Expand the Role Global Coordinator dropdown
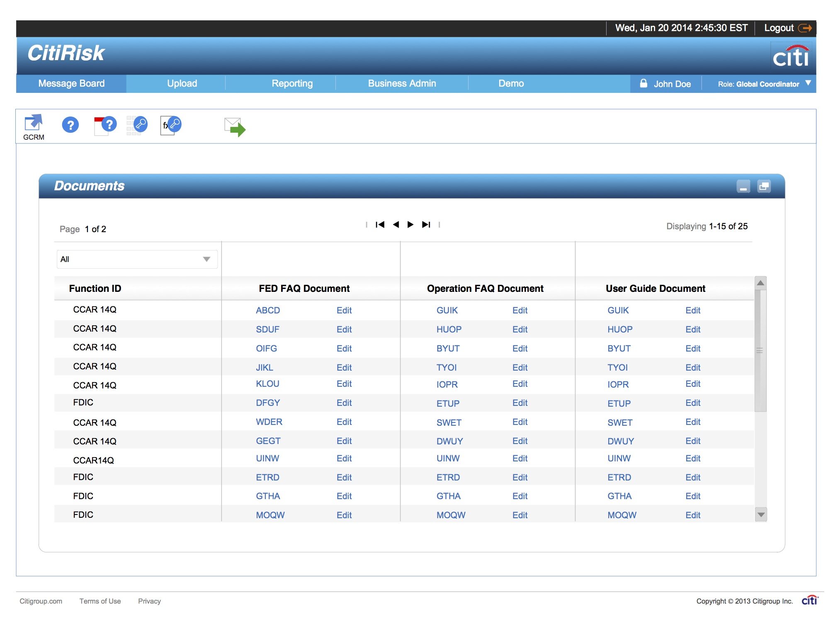Viewport: 840px width, 626px height. [x=808, y=83]
